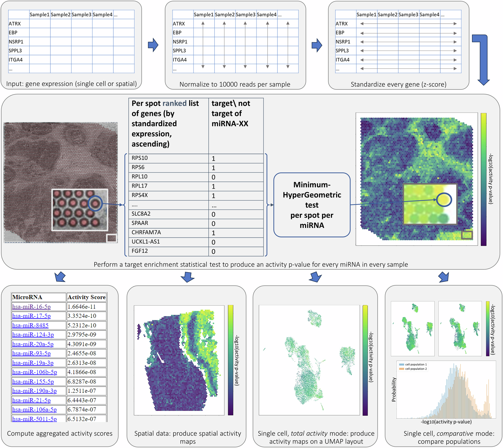The image size is (503, 448).
Task: Select the FGF12 gene row
Action: 196,252
